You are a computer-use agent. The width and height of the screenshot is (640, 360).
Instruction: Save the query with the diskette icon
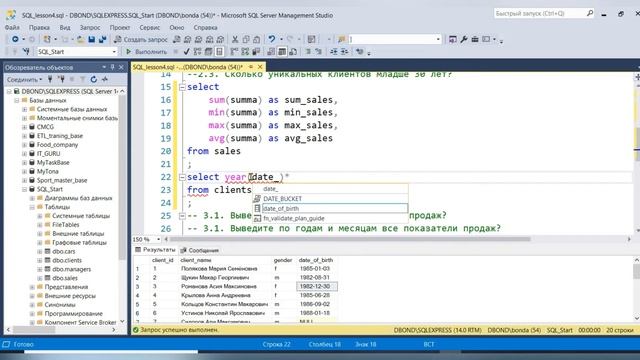click(x=91, y=39)
